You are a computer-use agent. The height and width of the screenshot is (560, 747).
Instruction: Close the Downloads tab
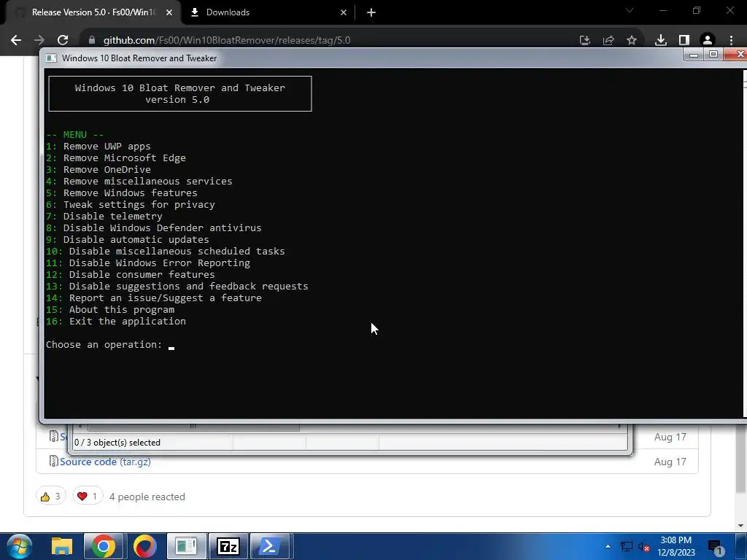coord(344,13)
